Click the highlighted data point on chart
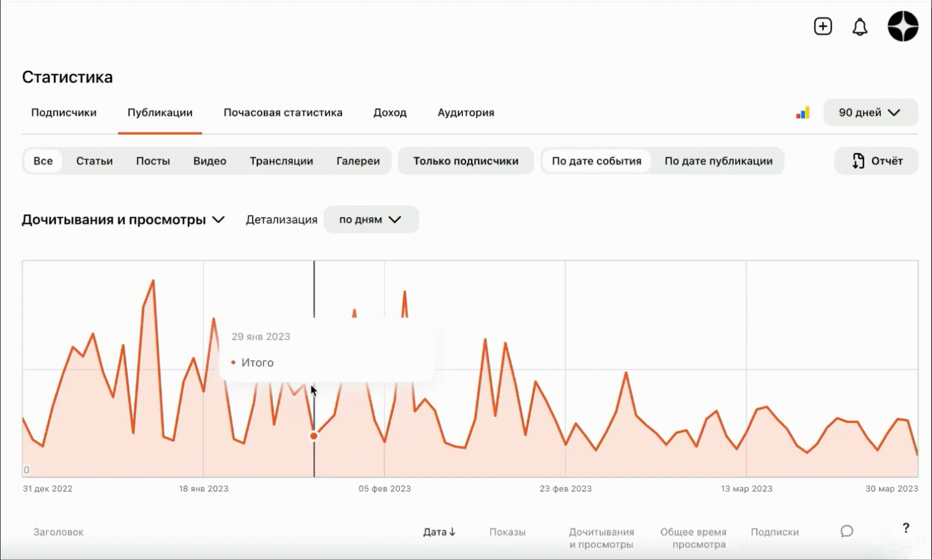Image resolution: width=932 pixels, height=560 pixels. tap(313, 436)
